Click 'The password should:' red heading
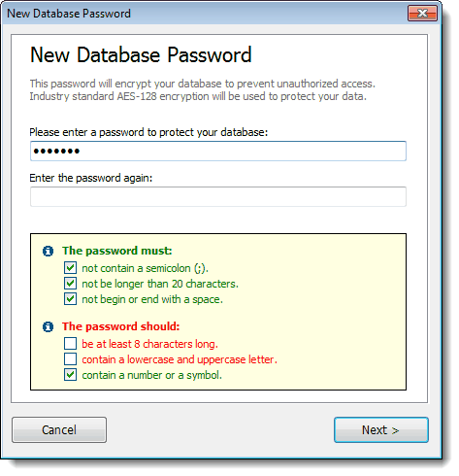Image resolution: width=459 pixels, height=476 pixels. click(x=121, y=326)
